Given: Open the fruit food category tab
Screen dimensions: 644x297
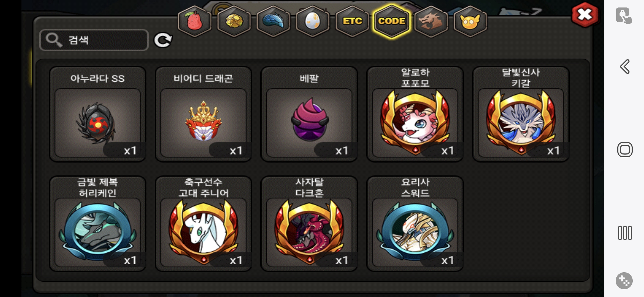Looking at the screenshot, I should (195, 21).
